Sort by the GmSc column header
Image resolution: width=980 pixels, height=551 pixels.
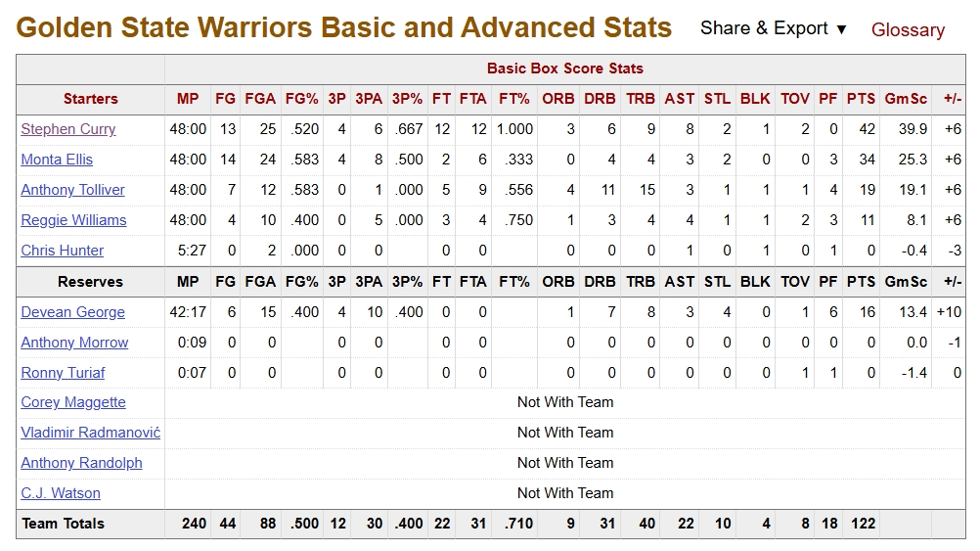click(905, 99)
